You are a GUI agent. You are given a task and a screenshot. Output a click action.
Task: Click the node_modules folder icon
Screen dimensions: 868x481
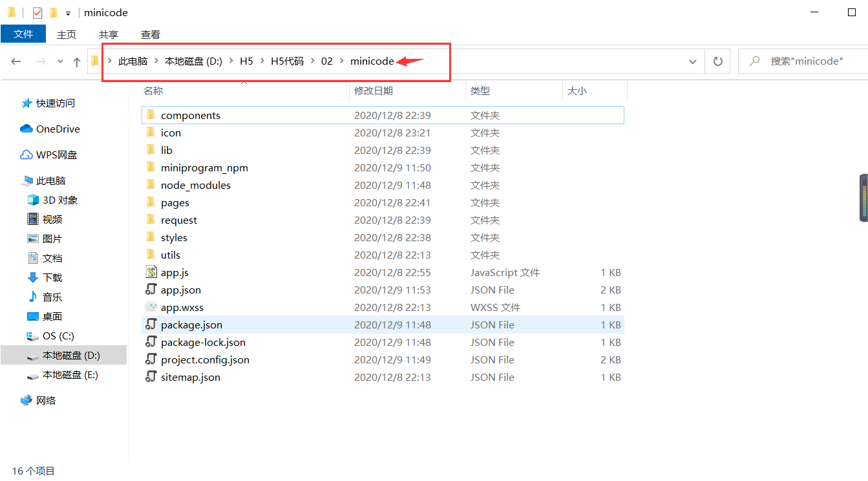click(x=151, y=185)
